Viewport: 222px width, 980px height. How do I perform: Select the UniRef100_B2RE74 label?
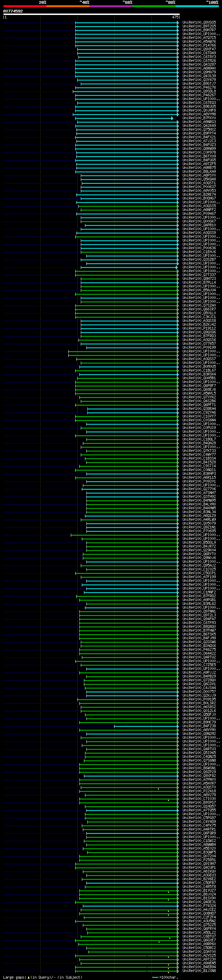pos(199,194)
